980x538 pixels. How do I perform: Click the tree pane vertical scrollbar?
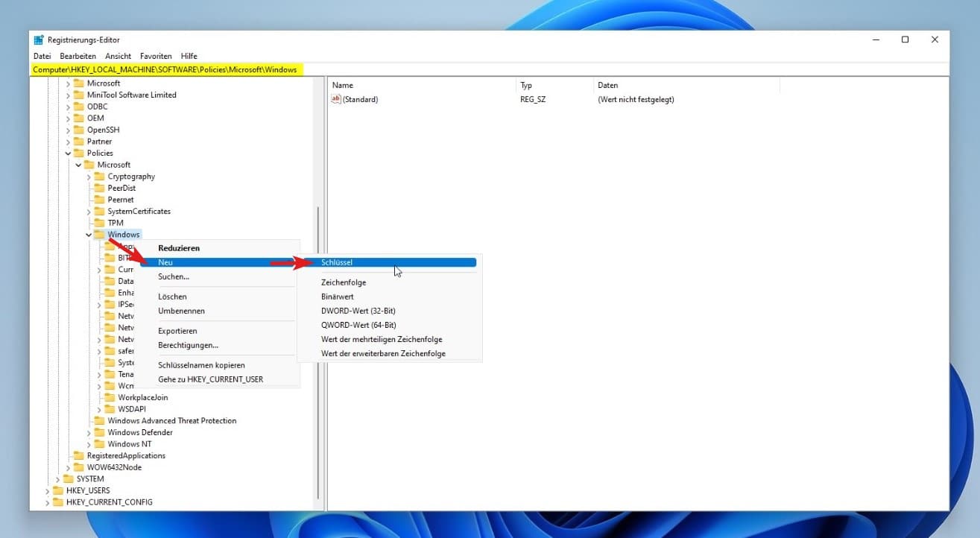coord(318,350)
